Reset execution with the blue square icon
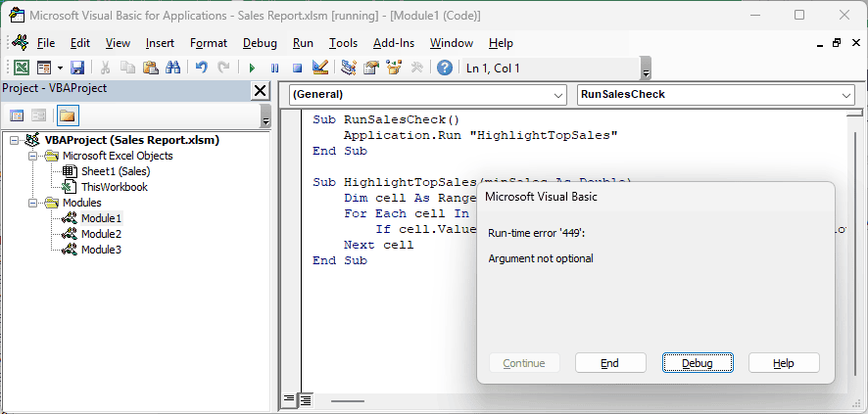The height and width of the screenshot is (414, 868). pos(297,68)
